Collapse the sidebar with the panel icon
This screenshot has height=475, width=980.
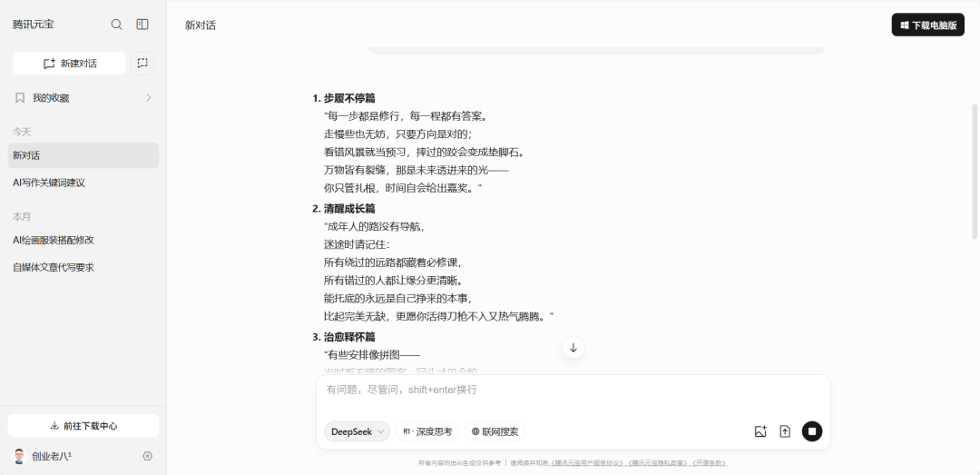[x=142, y=25]
